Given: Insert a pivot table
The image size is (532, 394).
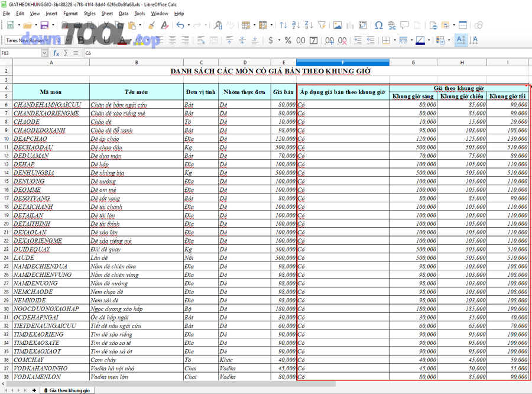Looking at the screenshot, I should pyautogui.click(x=363, y=25).
